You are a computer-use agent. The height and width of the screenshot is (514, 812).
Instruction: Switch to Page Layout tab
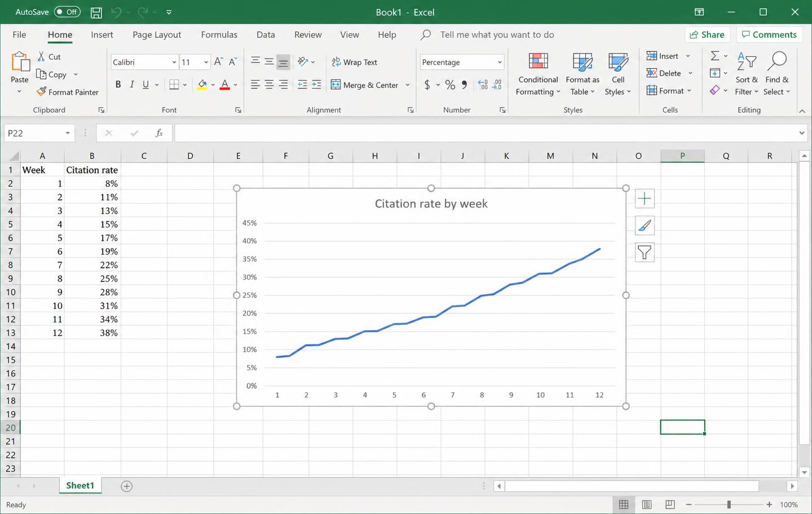pyautogui.click(x=157, y=34)
